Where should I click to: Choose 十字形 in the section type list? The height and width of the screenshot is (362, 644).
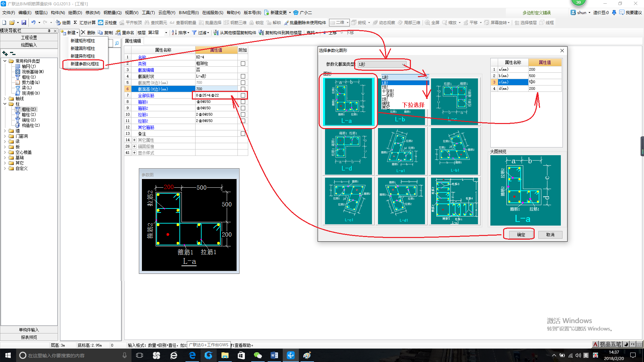tap(388, 91)
